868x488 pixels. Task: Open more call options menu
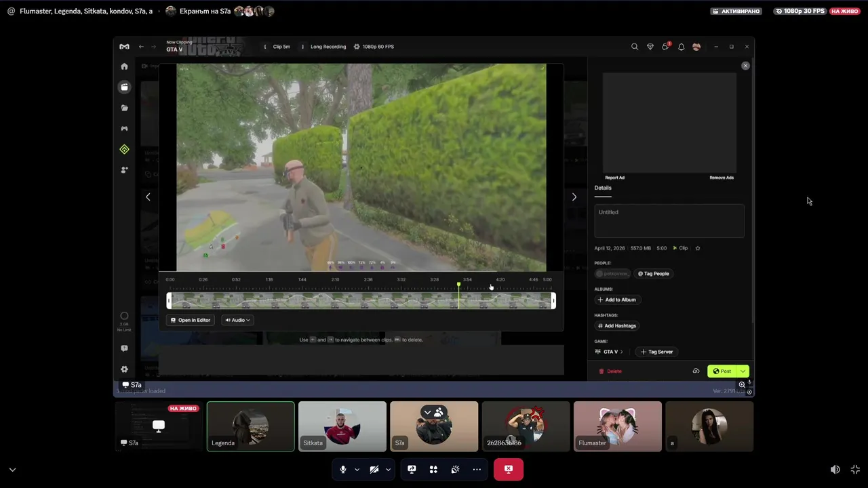(x=477, y=469)
